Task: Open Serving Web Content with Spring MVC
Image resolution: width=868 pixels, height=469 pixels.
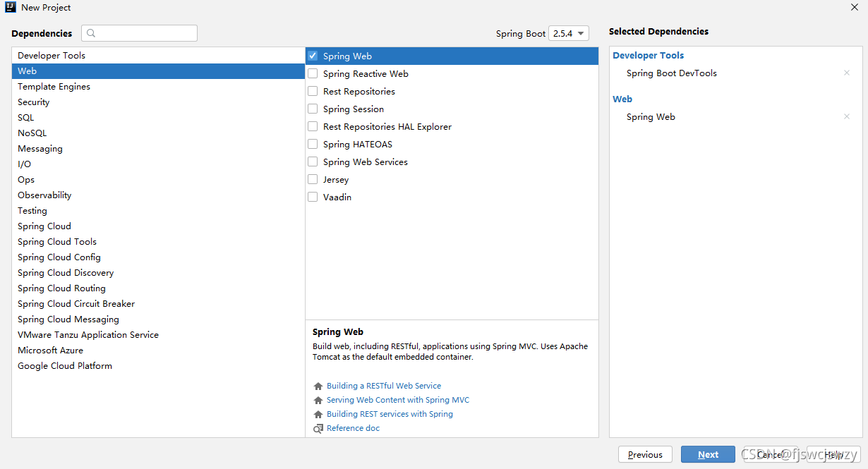Action: point(398,400)
